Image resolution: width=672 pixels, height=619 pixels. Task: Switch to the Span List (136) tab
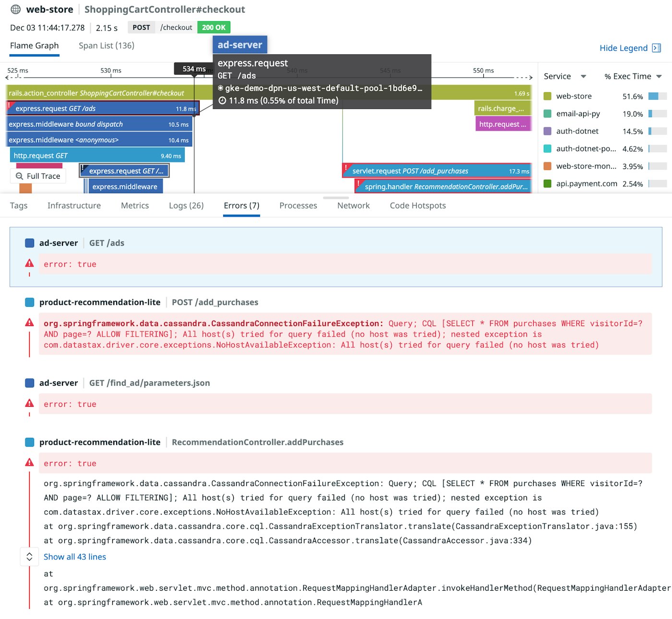point(107,46)
